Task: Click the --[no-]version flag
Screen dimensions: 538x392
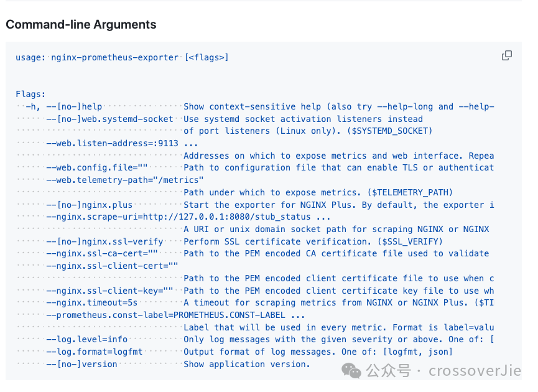Action: (81, 364)
